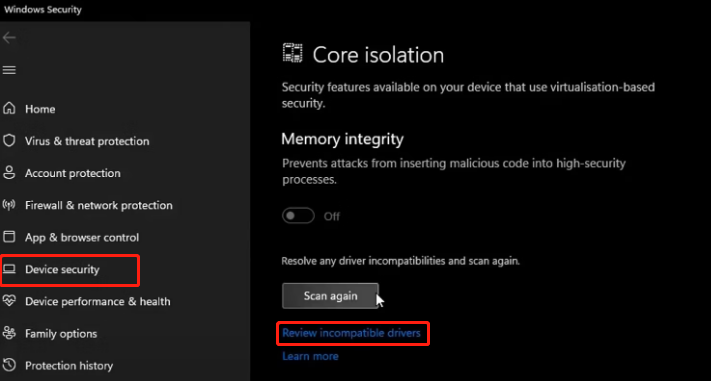711x381 pixels.
Task: Click the Home house icon
Action: (9, 109)
